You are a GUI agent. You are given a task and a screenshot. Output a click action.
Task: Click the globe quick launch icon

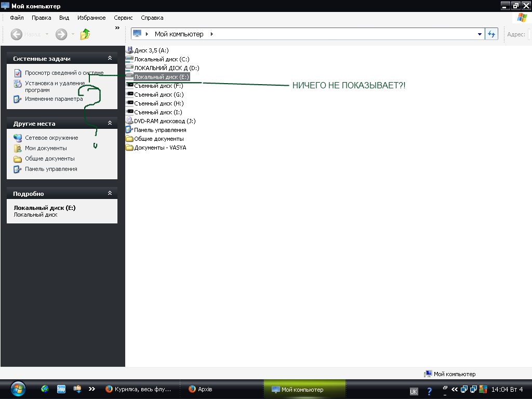coord(45,389)
